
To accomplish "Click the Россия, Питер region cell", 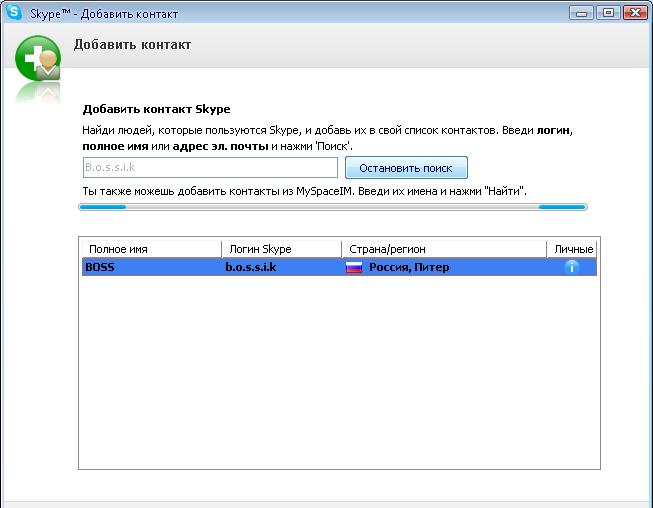I will click(x=409, y=267).
